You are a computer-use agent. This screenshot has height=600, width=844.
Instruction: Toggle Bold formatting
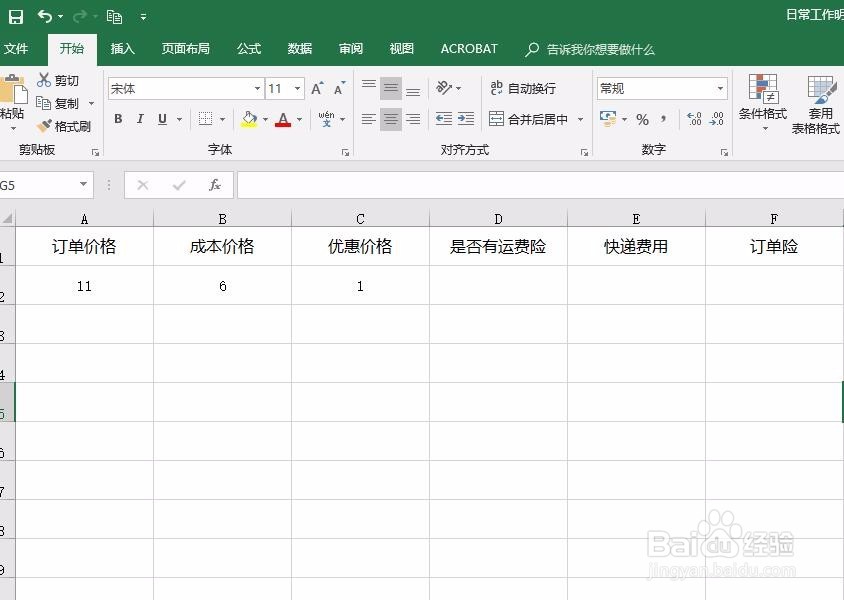tap(118, 119)
